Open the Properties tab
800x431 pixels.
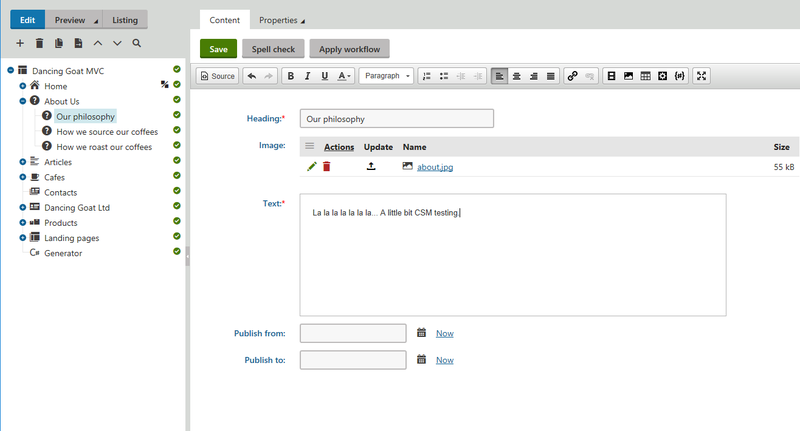click(282, 20)
